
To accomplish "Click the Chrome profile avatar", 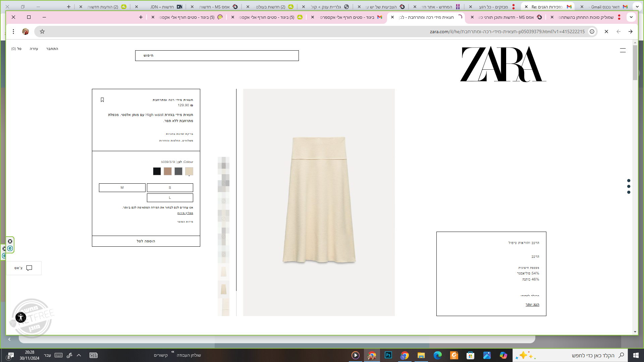I will tap(25, 32).
